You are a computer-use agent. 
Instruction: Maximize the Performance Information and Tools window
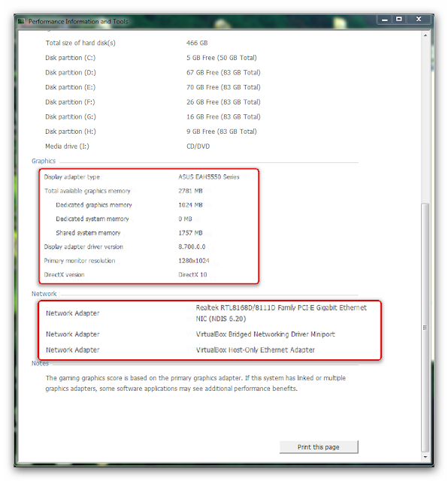(x=399, y=20)
